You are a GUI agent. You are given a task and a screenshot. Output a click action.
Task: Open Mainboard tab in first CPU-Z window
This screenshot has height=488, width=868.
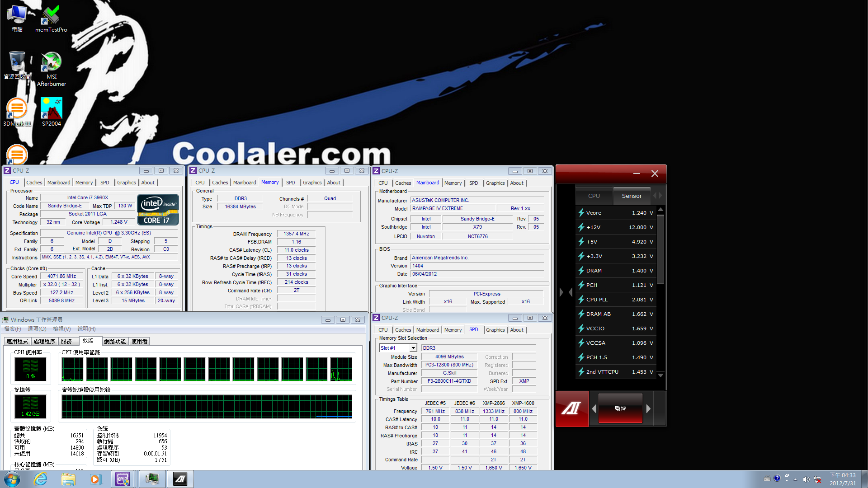pyautogui.click(x=59, y=183)
